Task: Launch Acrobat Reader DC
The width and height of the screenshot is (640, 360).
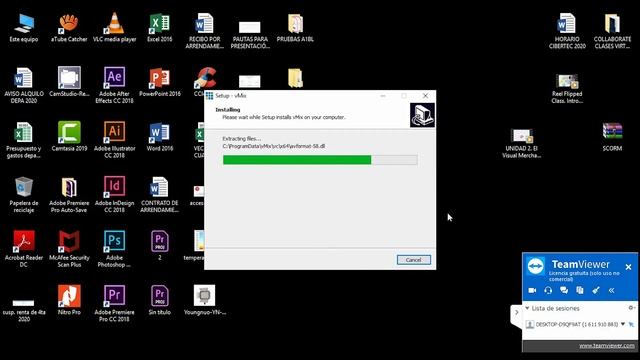Action: coord(24,249)
